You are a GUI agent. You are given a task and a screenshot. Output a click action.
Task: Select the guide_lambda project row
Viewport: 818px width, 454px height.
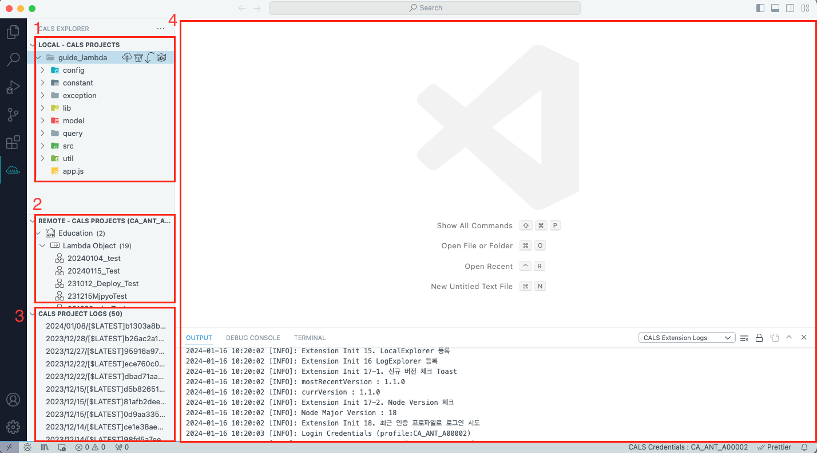point(102,57)
